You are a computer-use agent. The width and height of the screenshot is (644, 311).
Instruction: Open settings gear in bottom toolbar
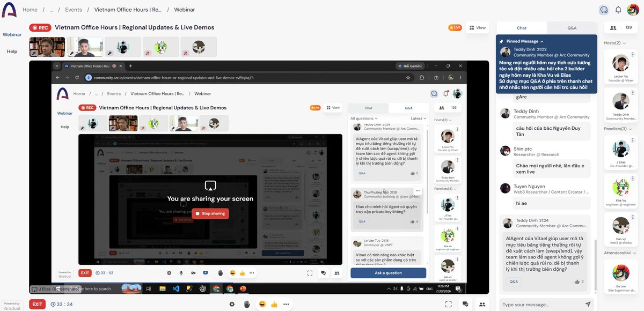click(232, 304)
